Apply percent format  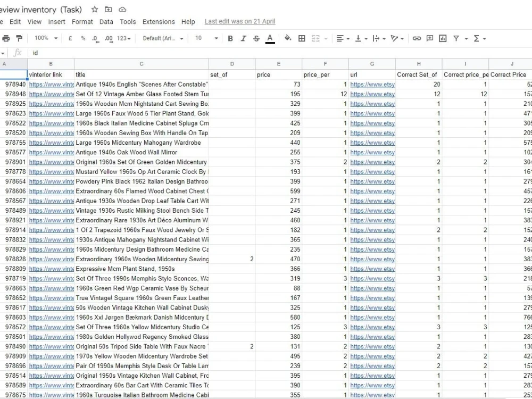83,38
